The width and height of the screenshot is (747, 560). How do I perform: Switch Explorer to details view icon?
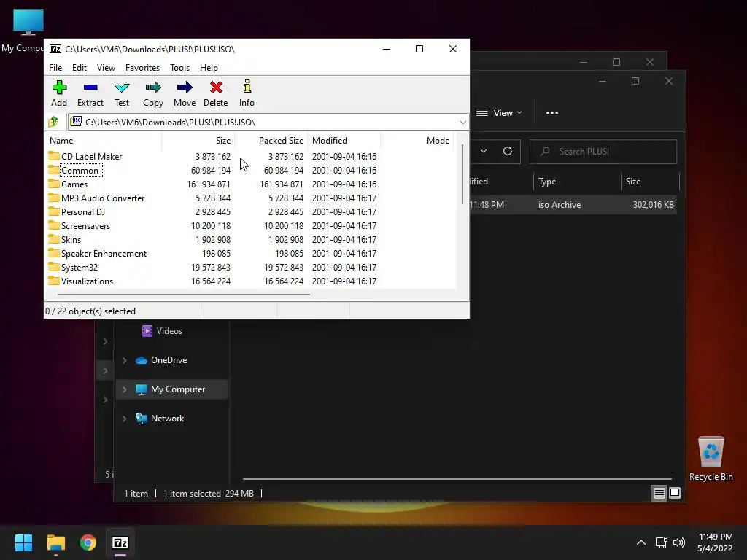pyautogui.click(x=659, y=494)
